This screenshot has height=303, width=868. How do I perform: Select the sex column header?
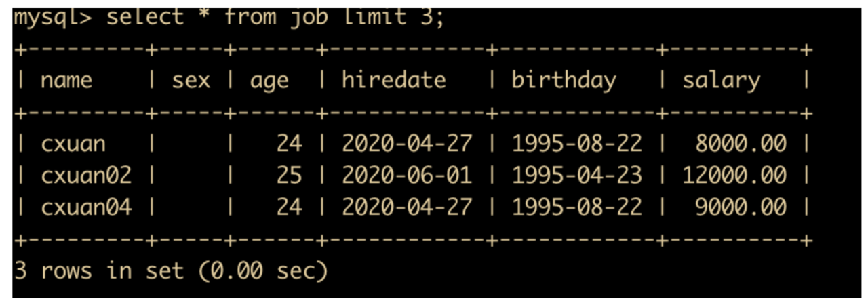point(191,81)
